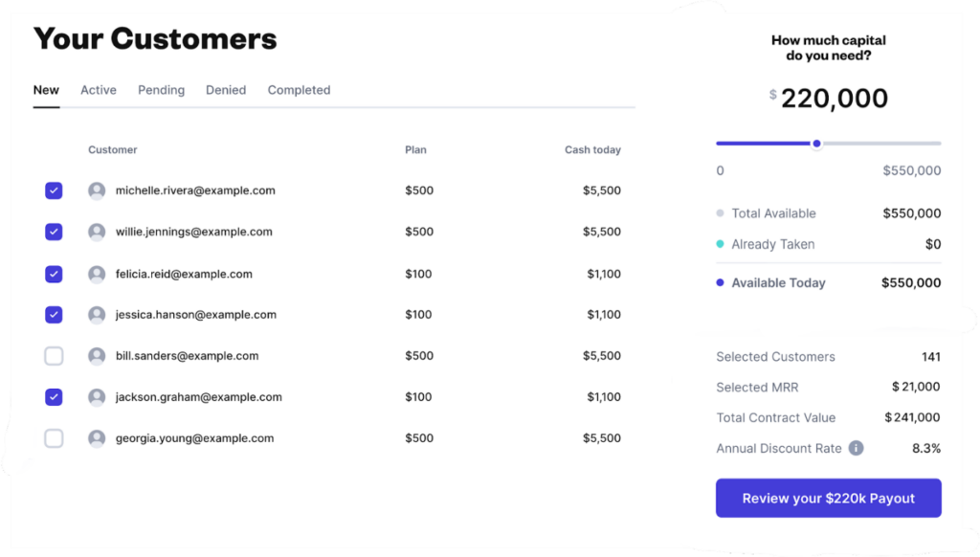Open the Completed tab
The height and width of the screenshot is (557, 980).
pos(299,90)
